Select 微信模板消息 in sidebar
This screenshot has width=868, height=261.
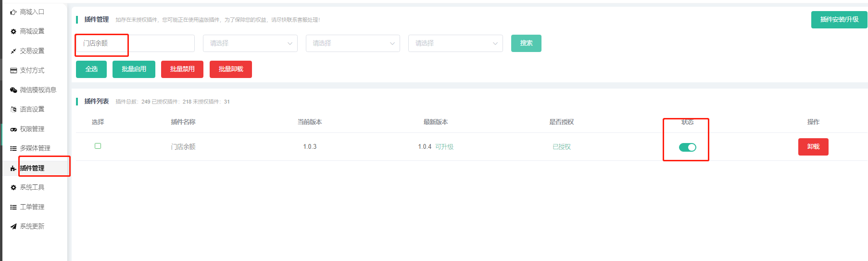click(38, 90)
